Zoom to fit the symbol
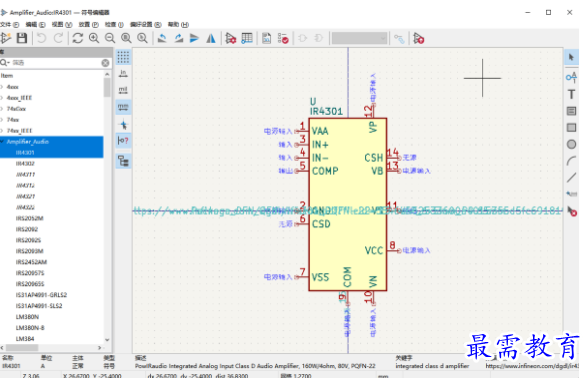The width and height of the screenshot is (588, 378). (x=126, y=38)
